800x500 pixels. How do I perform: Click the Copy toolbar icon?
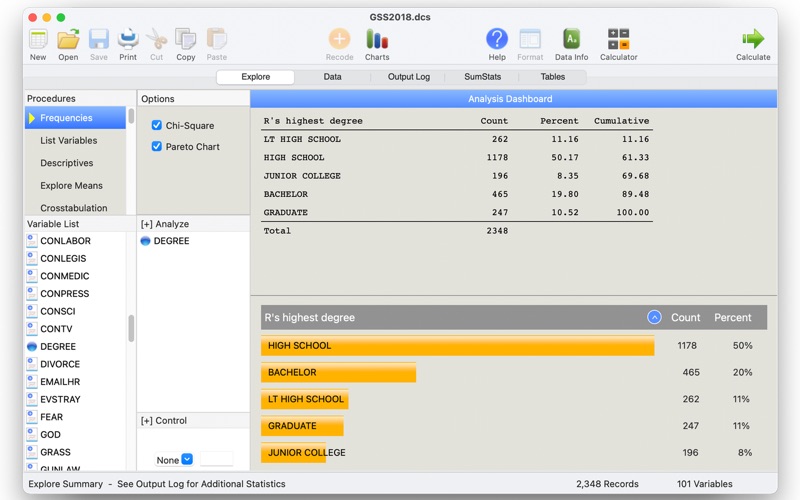[186, 39]
